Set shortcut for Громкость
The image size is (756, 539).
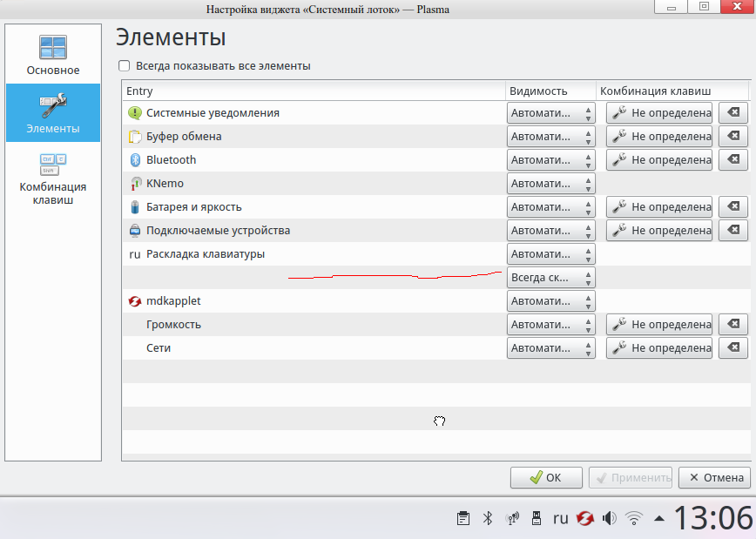(x=659, y=325)
